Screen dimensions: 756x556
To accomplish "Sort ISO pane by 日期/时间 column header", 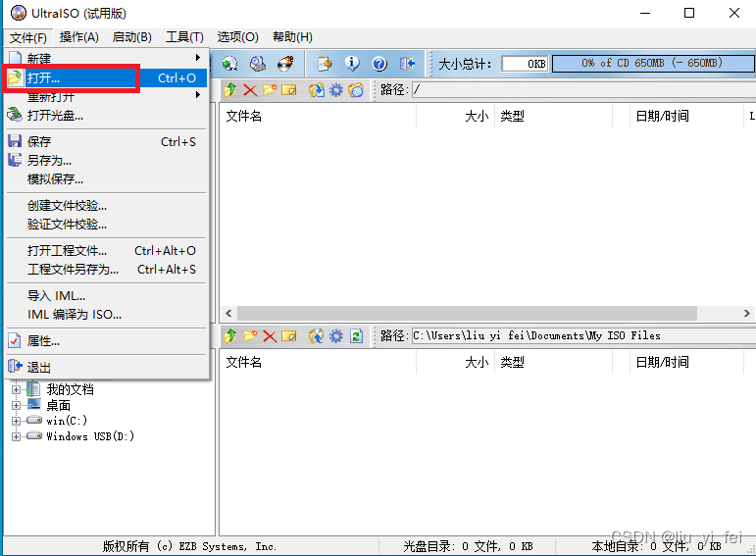I will point(686,116).
